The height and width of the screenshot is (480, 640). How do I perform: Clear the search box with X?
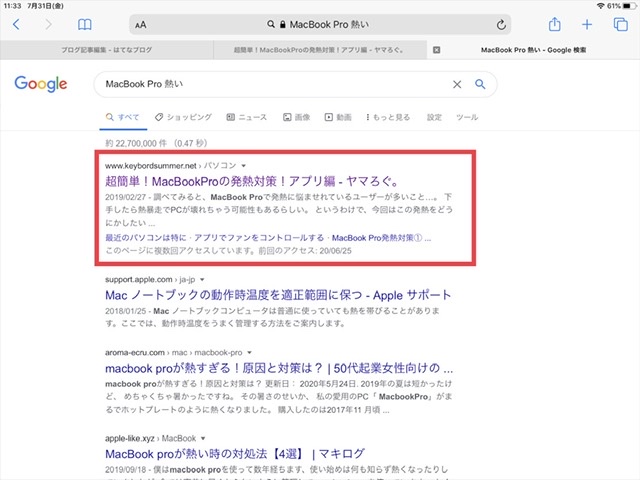[x=457, y=84]
